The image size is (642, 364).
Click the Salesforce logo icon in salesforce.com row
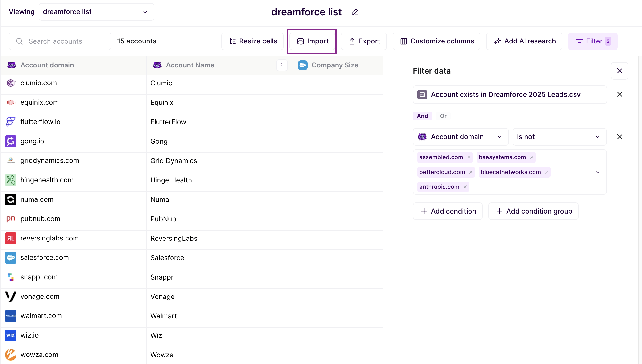[11, 258]
